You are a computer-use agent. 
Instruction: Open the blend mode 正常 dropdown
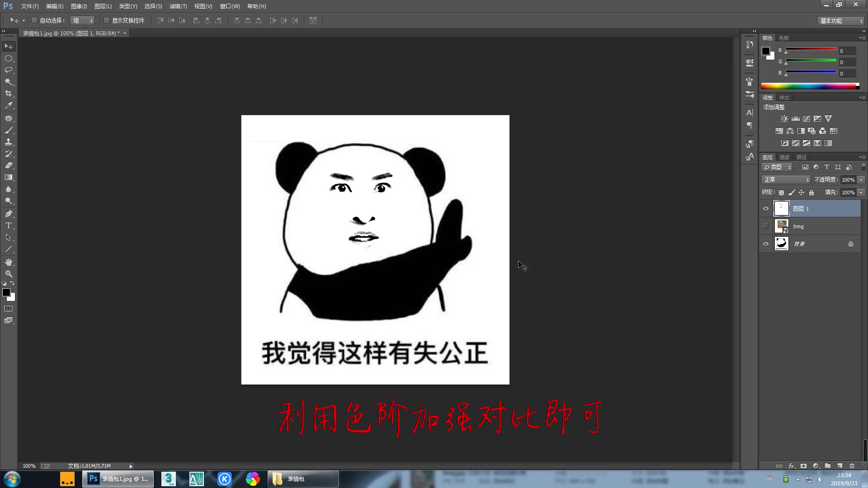coord(786,180)
